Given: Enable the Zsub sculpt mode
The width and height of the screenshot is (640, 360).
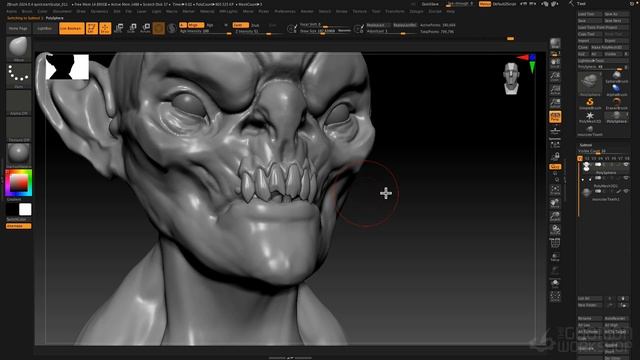Looking at the screenshot, I should point(256,25).
